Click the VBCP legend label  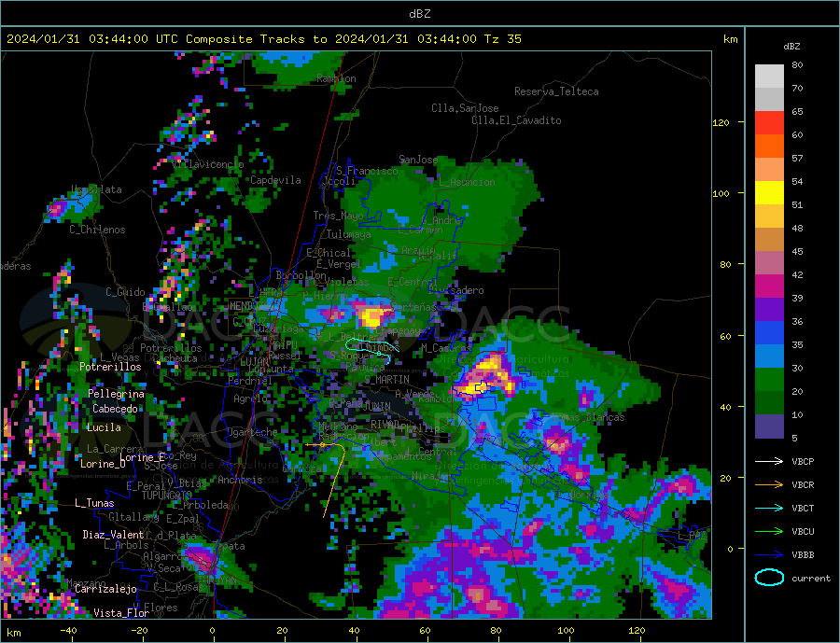[803, 461]
